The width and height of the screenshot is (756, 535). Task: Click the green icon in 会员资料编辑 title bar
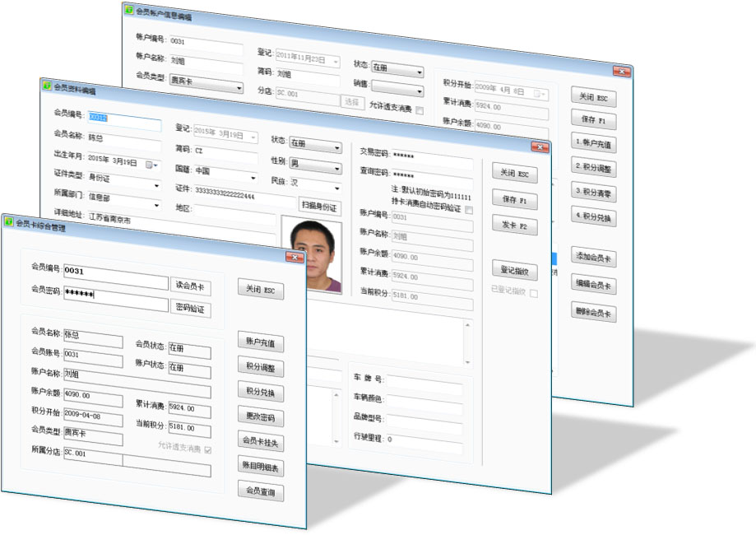click(x=48, y=86)
